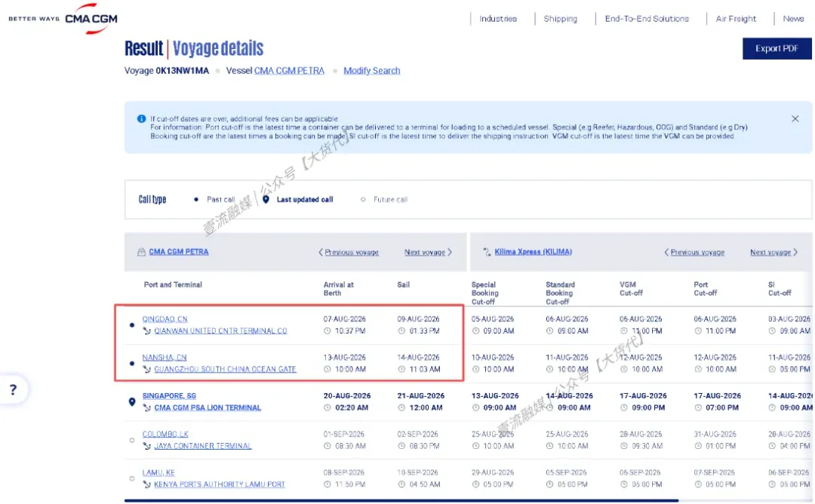The width and height of the screenshot is (815, 504).
Task: Click the Modify Search link
Action: coord(371,71)
